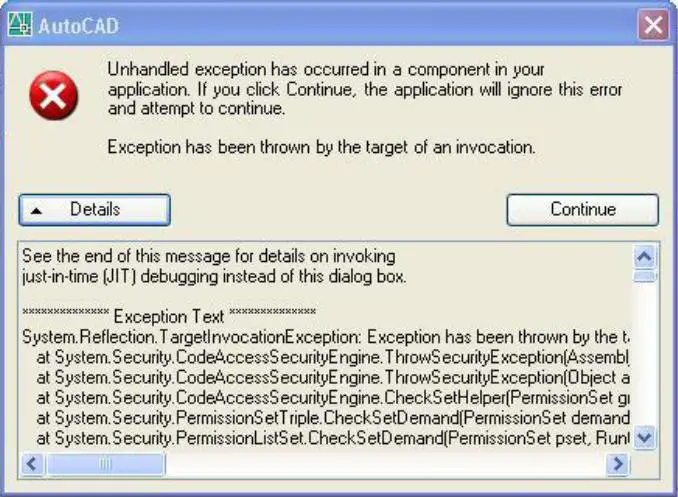678x497 pixels.
Task: Click the AutoCAD application icon in title bar
Action: (20, 24)
